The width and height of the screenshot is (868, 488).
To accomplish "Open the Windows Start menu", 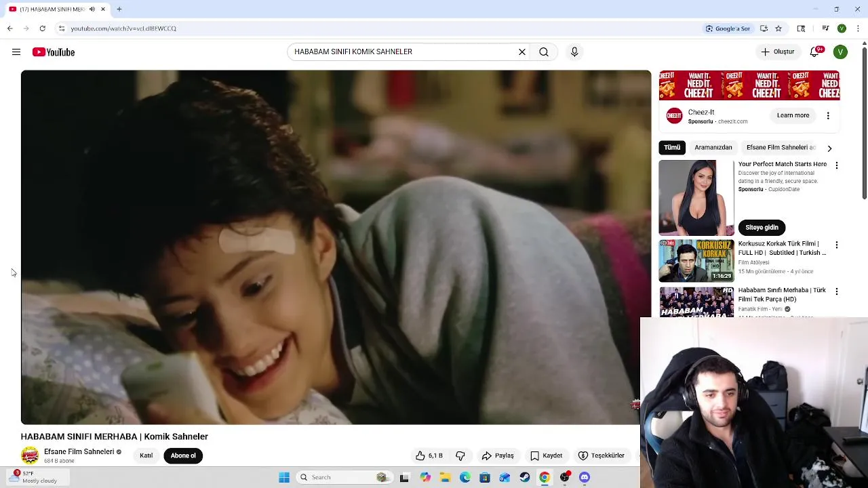I will [x=284, y=477].
